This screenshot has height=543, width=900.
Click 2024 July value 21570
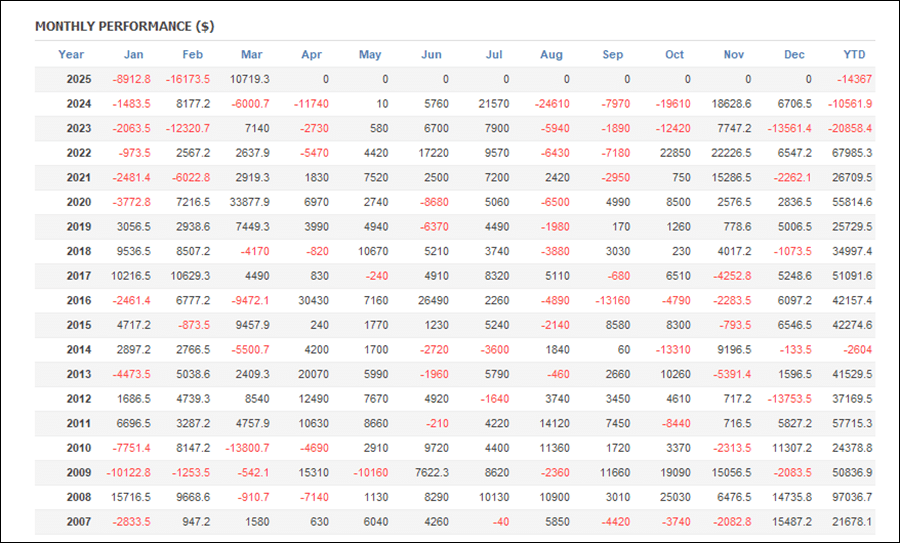pyautogui.click(x=494, y=104)
